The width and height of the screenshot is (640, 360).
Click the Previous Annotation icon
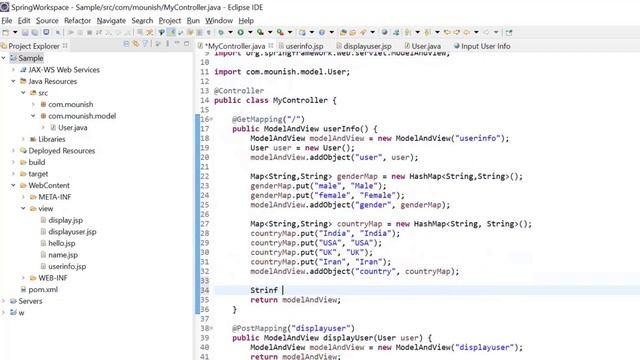427,32
